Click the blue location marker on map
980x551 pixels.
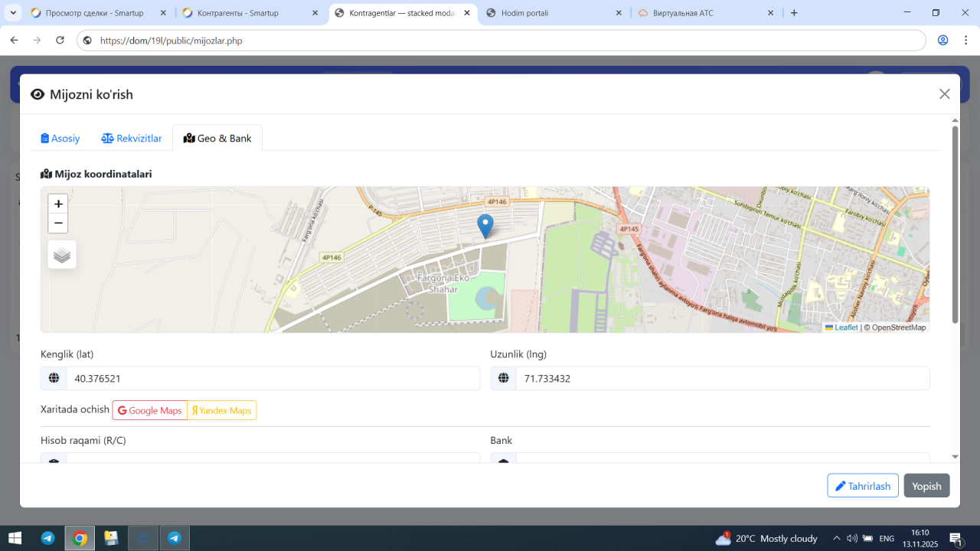(485, 227)
